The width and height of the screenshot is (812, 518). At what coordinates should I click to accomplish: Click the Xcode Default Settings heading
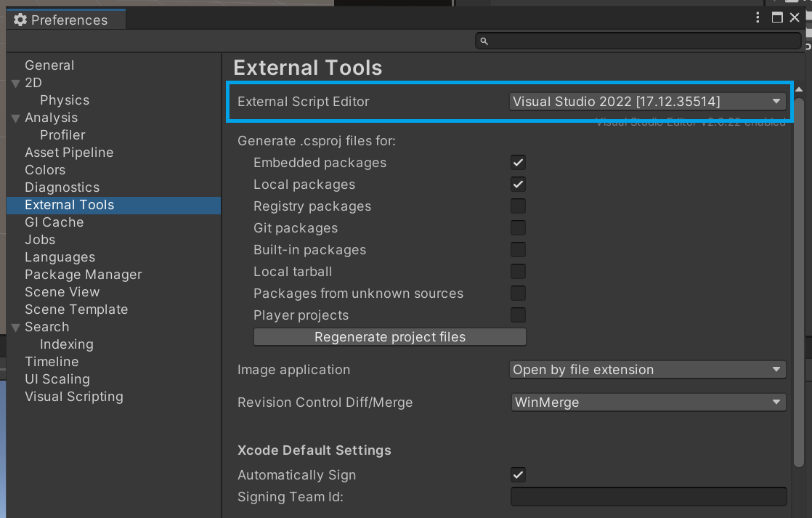click(314, 450)
